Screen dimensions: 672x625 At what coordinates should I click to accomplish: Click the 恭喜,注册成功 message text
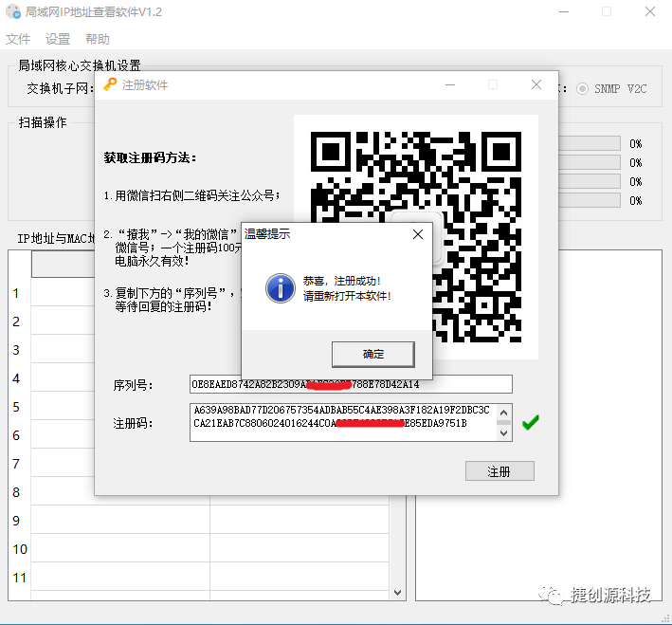point(341,282)
